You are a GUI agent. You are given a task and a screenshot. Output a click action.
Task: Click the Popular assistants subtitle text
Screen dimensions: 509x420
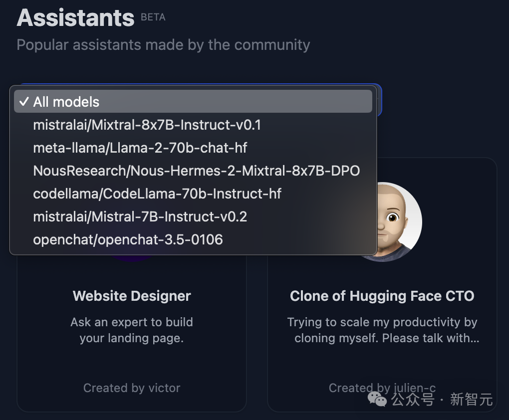pyautogui.click(x=163, y=45)
